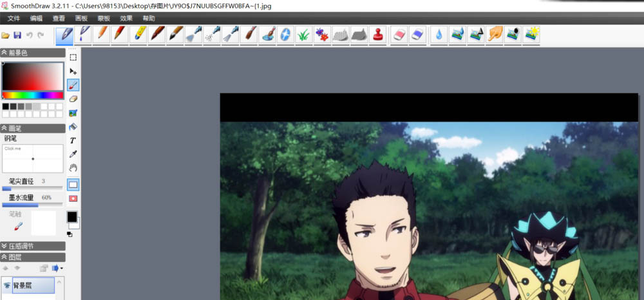The height and width of the screenshot is (300, 644).
Task: Click the rainbow hue bar
Action: [32, 95]
